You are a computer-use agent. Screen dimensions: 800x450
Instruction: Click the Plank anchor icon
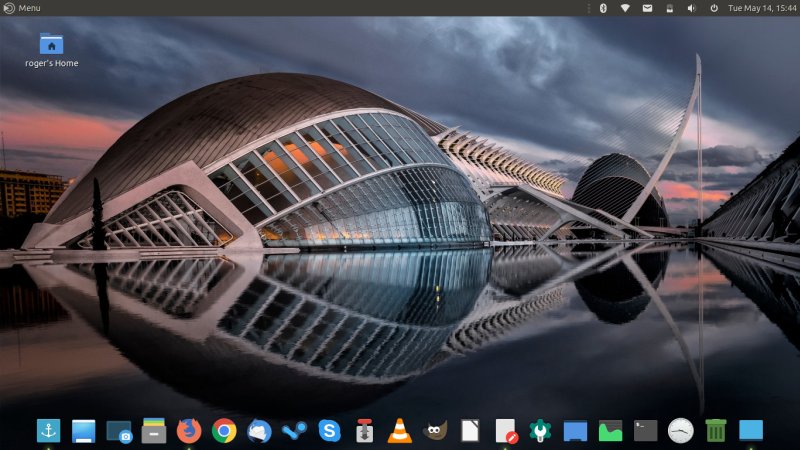click(x=48, y=431)
